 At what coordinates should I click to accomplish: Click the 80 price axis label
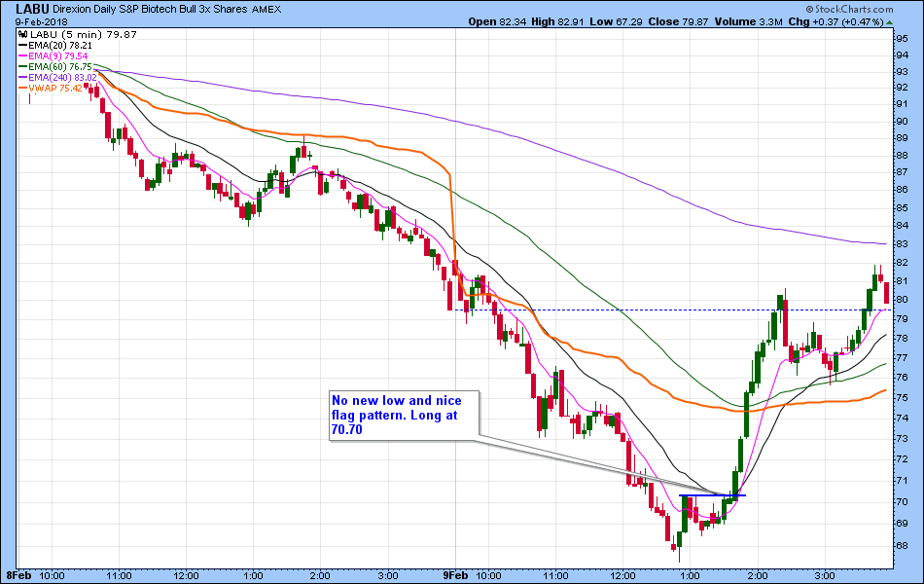(x=902, y=299)
